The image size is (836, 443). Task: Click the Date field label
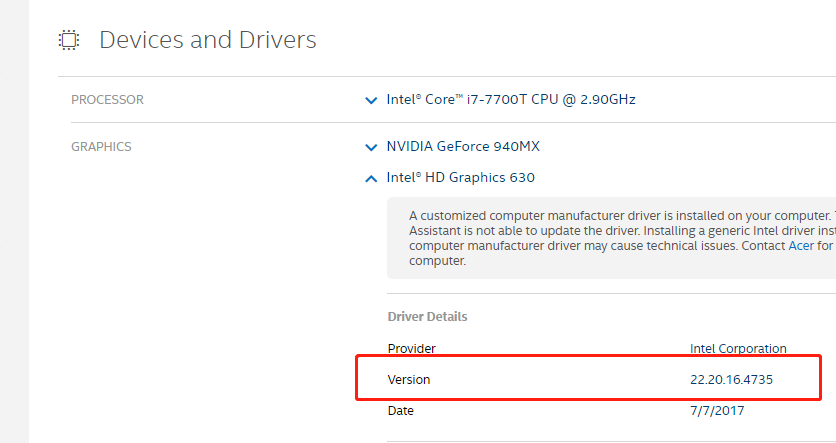400,411
